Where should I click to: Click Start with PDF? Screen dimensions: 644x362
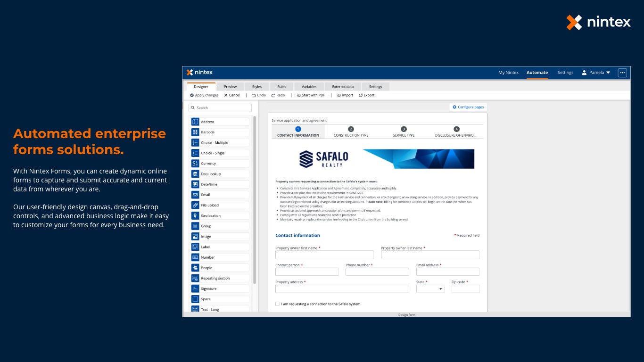[x=311, y=95]
